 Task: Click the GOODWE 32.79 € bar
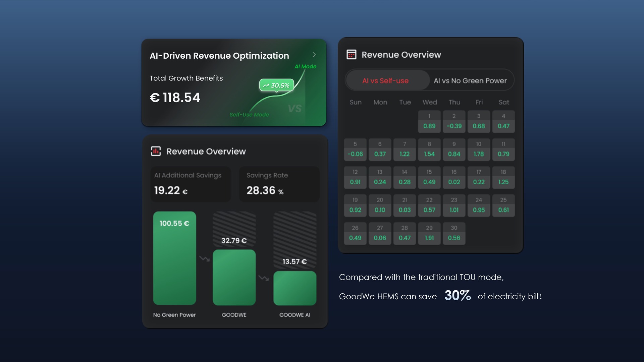point(234,277)
